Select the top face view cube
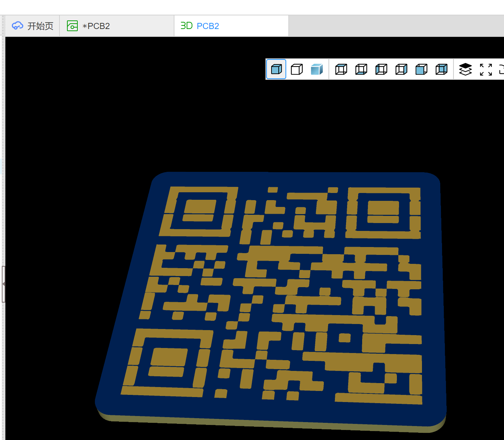Viewport: 504px width, 440px height. pyautogui.click(x=341, y=69)
